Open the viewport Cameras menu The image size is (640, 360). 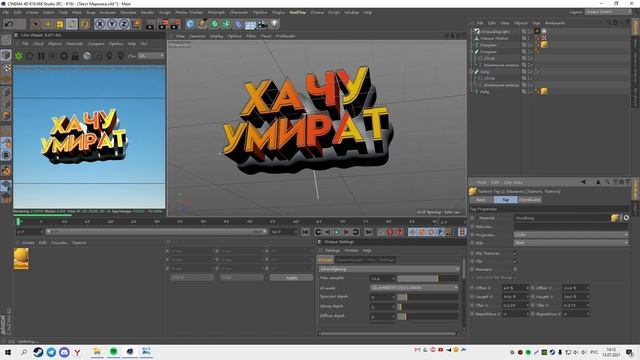point(197,36)
